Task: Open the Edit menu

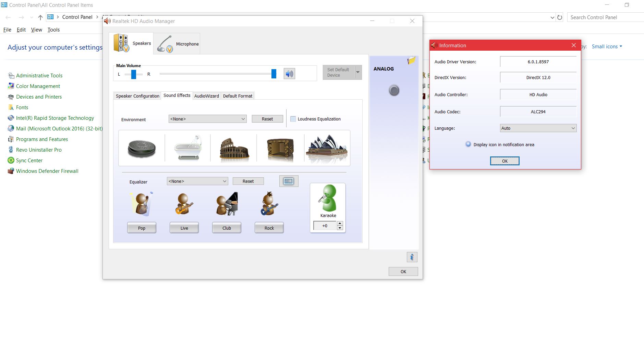Action: pos(21,30)
